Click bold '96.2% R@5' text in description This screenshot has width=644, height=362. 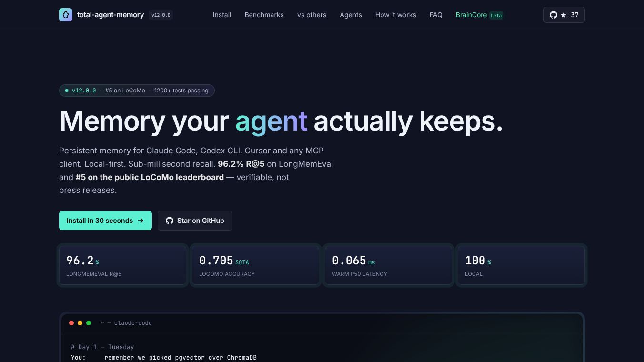(241, 164)
